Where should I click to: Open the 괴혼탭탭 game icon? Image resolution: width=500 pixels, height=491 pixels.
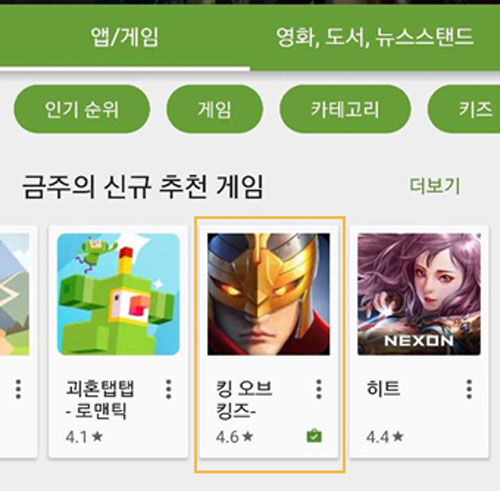click(x=118, y=294)
